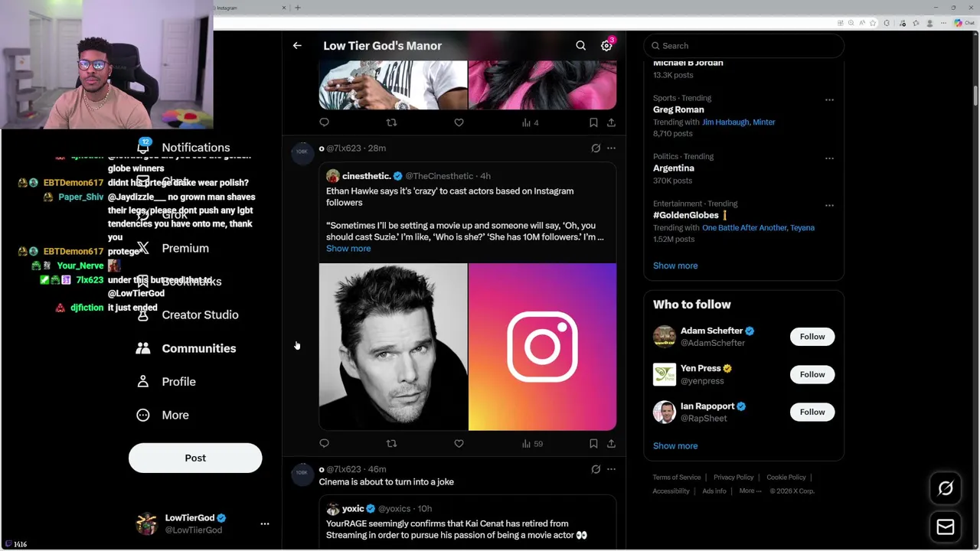Open Accessibility footer link
This screenshot has width=980, height=551.
click(671, 491)
